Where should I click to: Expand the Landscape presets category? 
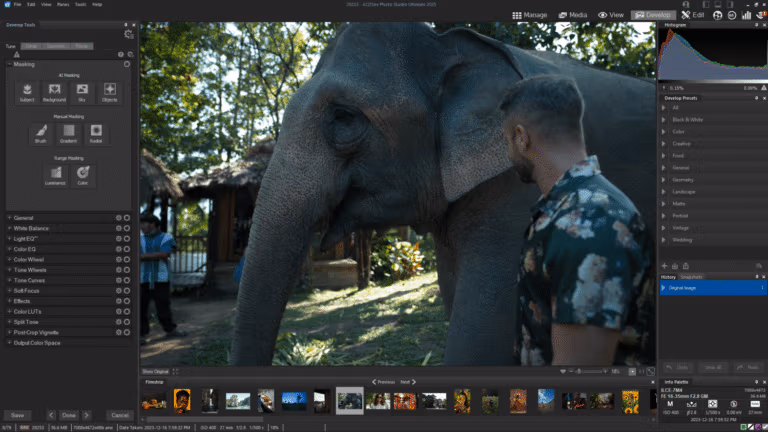point(664,192)
